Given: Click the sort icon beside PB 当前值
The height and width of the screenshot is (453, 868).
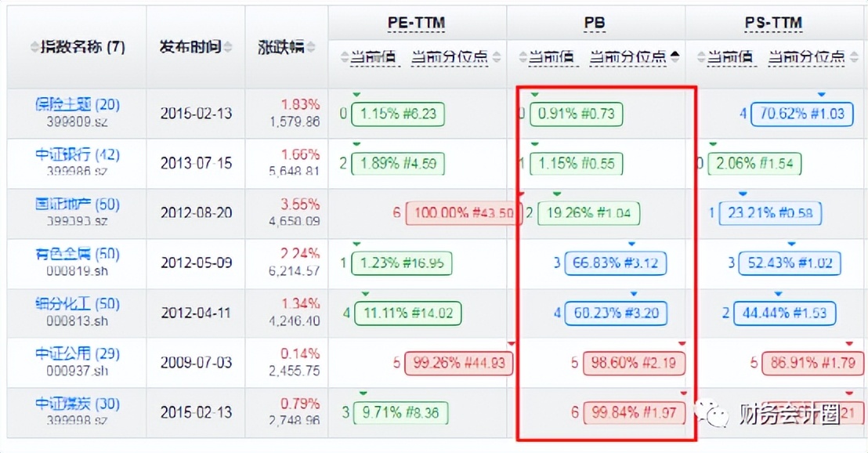Looking at the screenshot, I should click(x=521, y=56).
